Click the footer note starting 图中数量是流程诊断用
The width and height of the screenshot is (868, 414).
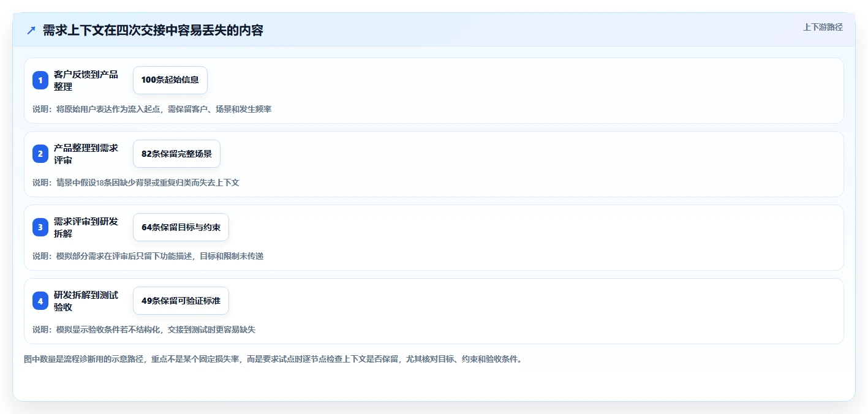click(273, 359)
